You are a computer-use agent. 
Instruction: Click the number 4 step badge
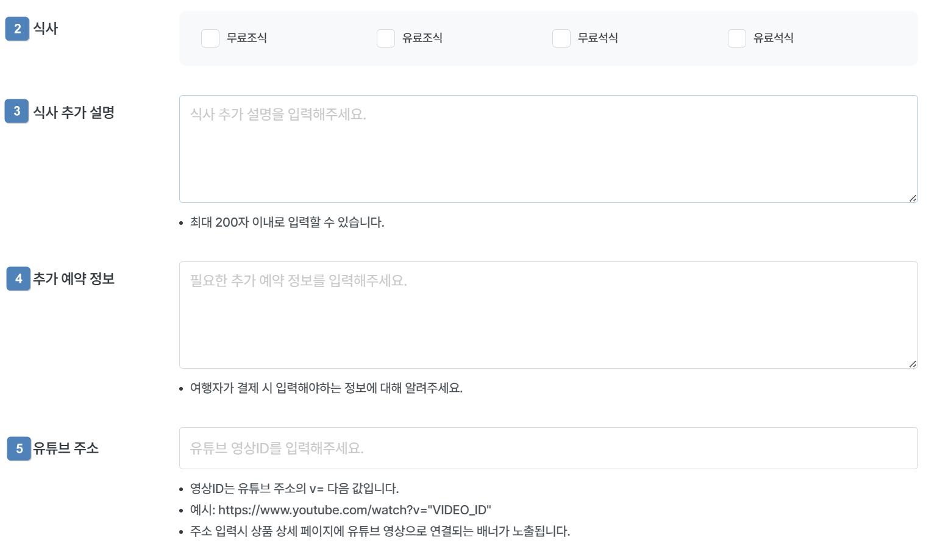pyautogui.click(x=18, y=278)
